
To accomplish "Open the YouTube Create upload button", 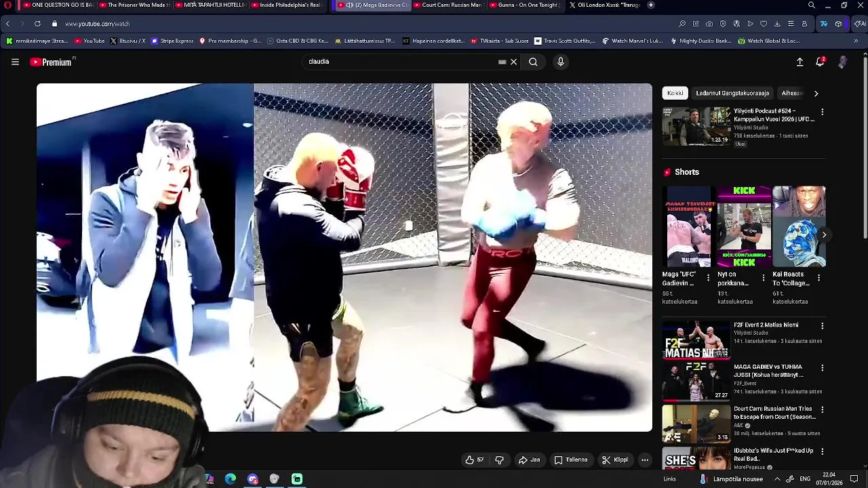I will [x=800, y=62].
